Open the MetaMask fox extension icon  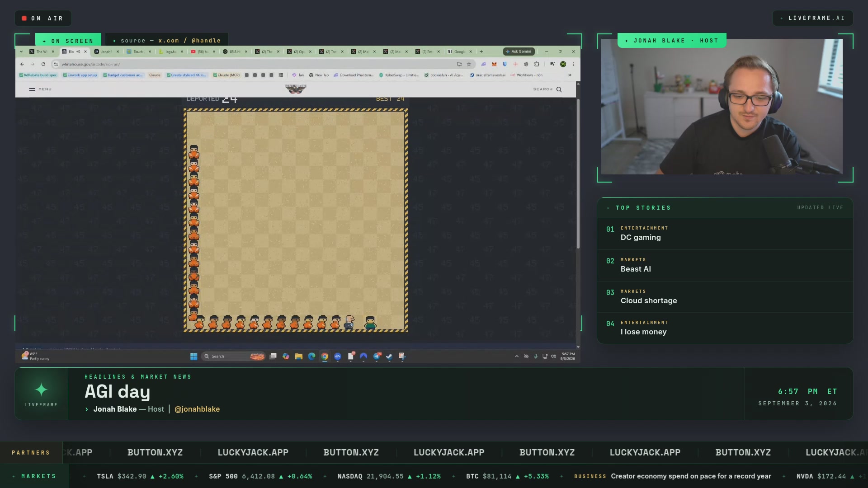click(x=494, y=64)
